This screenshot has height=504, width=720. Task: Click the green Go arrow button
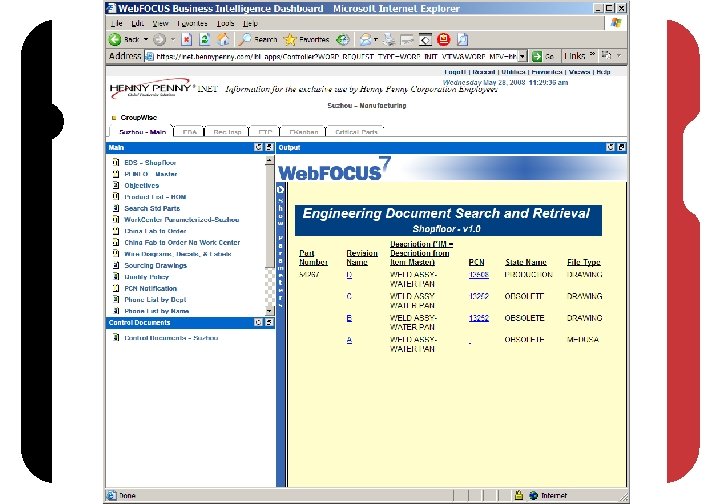[537, 56]
